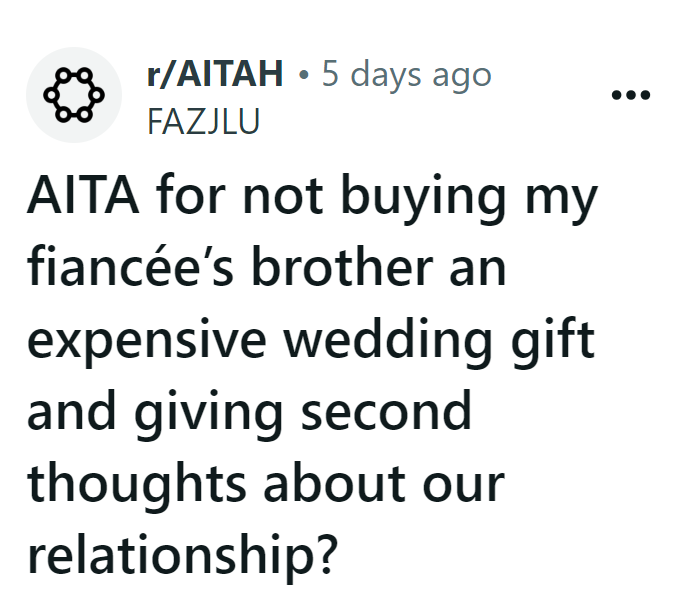Click the "5 days ago" timestamp
Screen dimensions: 696x604
pos(407,75)
